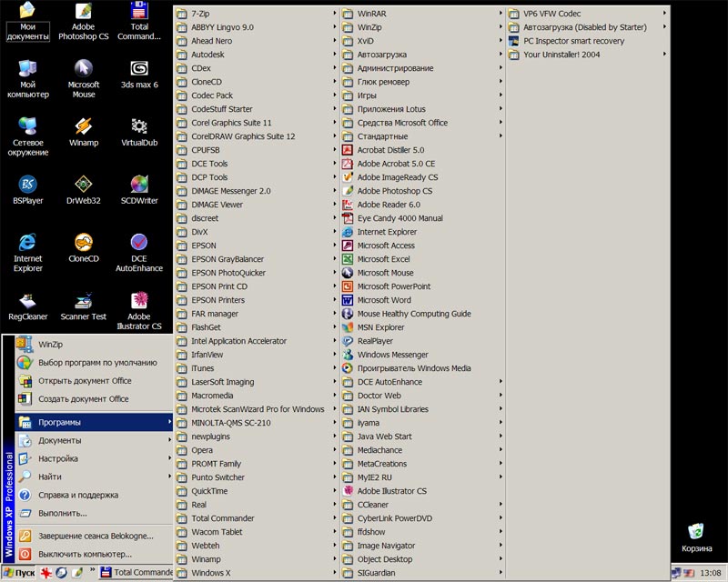Open Adobe Photoshop CS desktop icon
Screen dimensions: 728x582
[x=84, y=22]
